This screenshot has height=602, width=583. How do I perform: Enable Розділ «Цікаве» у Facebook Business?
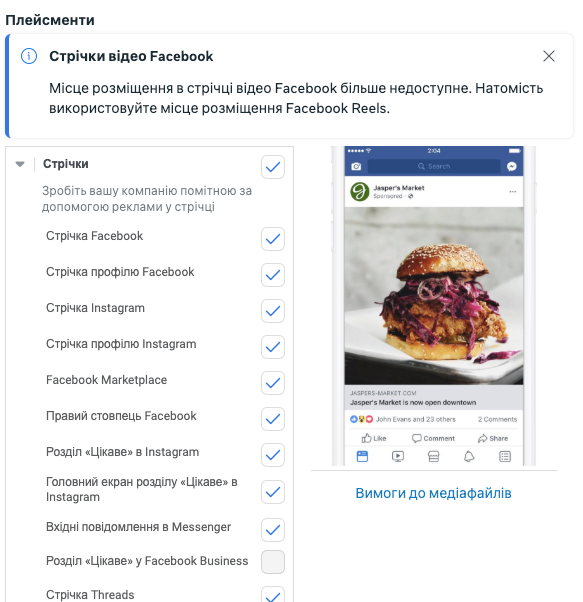(273, 562)
